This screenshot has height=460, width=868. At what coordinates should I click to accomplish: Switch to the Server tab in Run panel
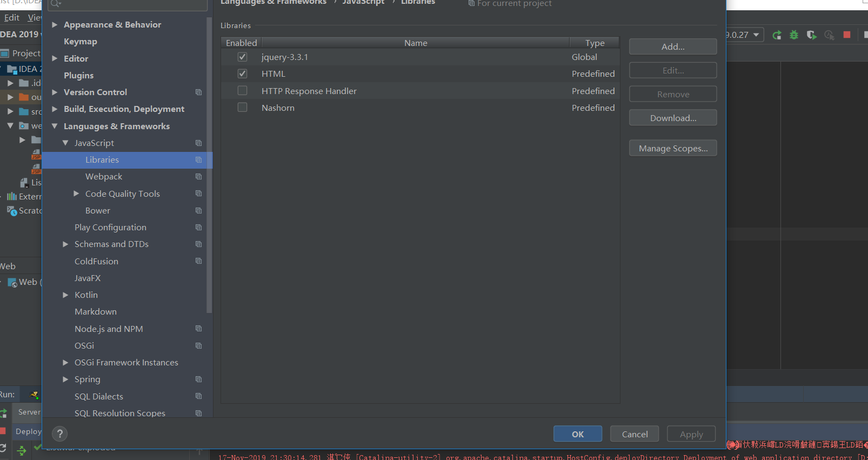pyautogui.click(x=28, y=412)
